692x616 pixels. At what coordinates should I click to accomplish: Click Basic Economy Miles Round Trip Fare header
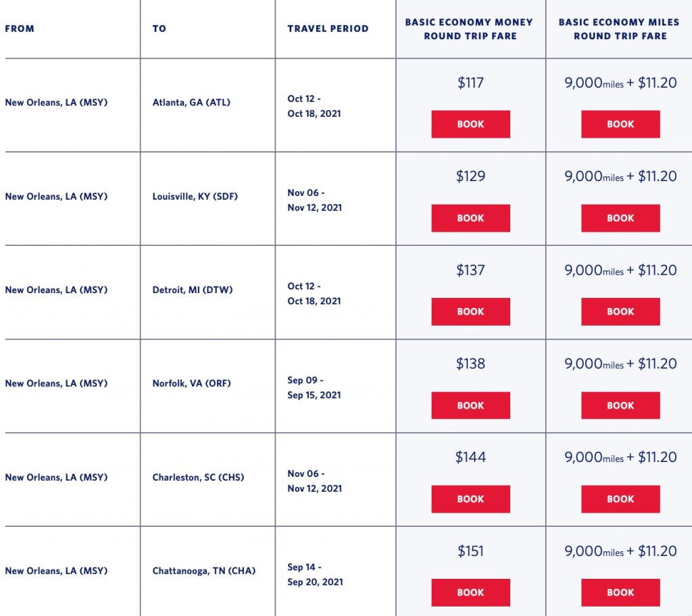619,29
